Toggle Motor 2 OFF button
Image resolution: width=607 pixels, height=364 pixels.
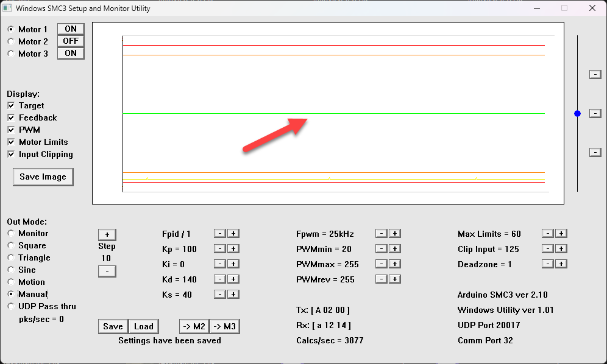pyautogui.click(x=71, y=41)
